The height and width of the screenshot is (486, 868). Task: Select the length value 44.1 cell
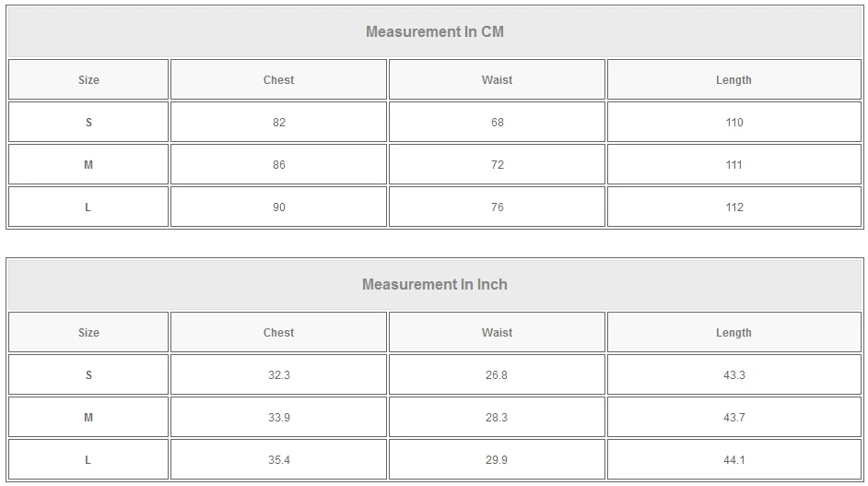[733, 460]
